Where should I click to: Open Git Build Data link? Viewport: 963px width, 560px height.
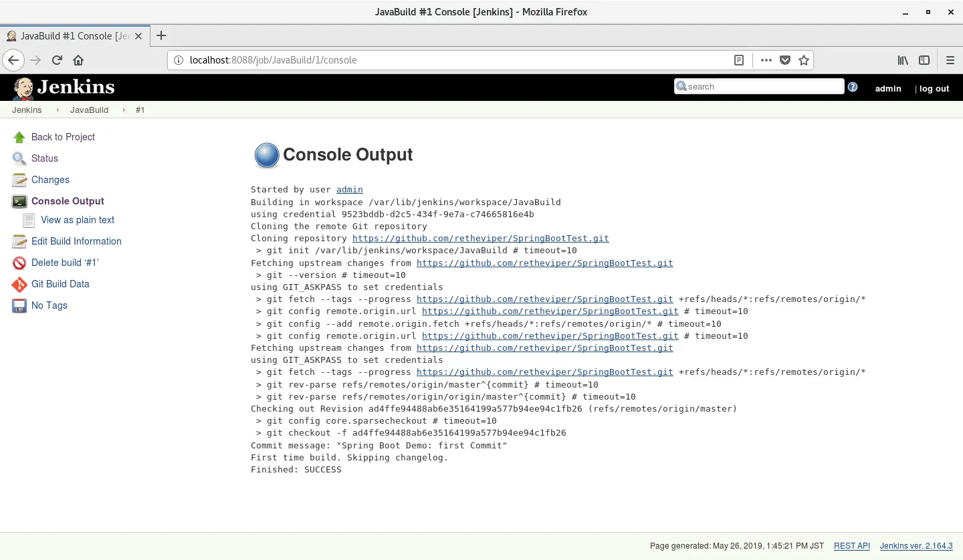pos(60,284)
